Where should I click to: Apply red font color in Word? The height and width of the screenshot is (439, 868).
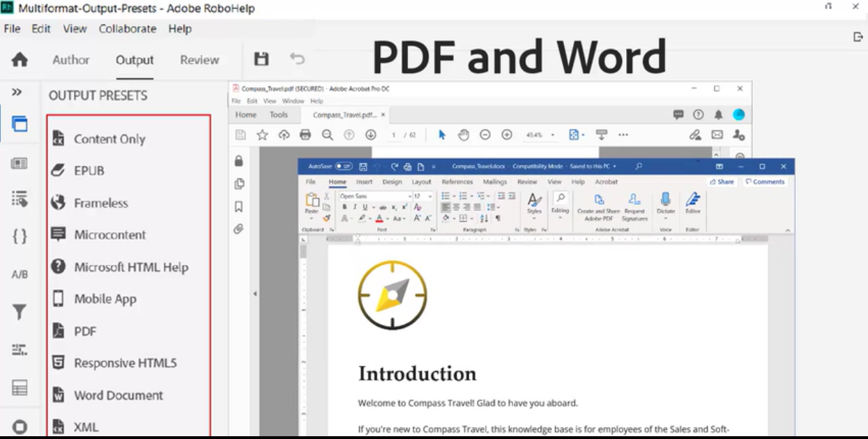(x=379, y=218)
